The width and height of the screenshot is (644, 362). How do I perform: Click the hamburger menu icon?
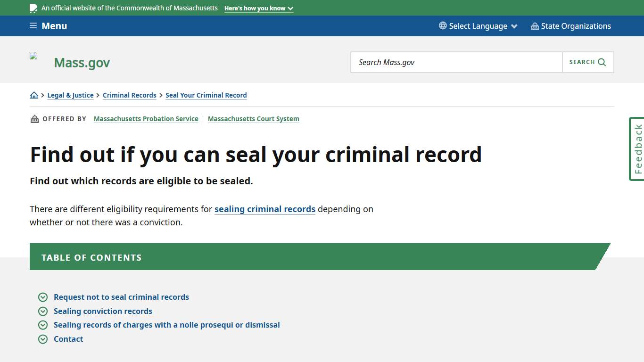pos(33,25)
